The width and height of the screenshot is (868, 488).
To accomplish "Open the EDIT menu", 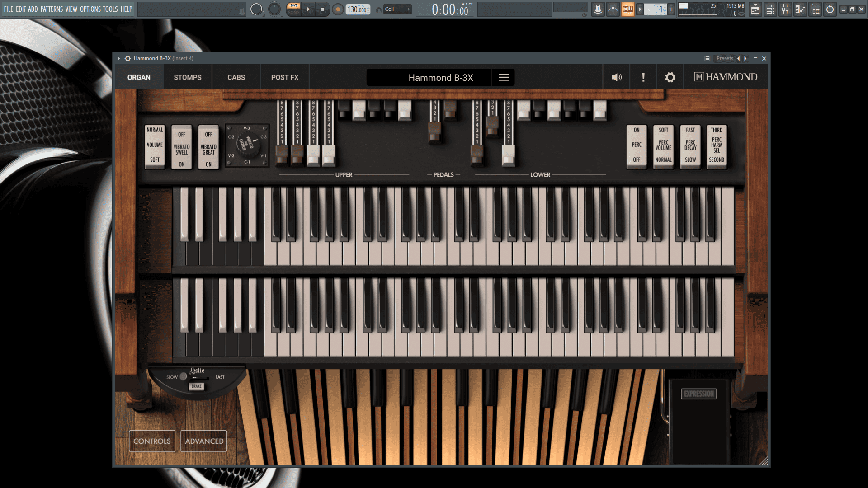I will coord(21,9).
